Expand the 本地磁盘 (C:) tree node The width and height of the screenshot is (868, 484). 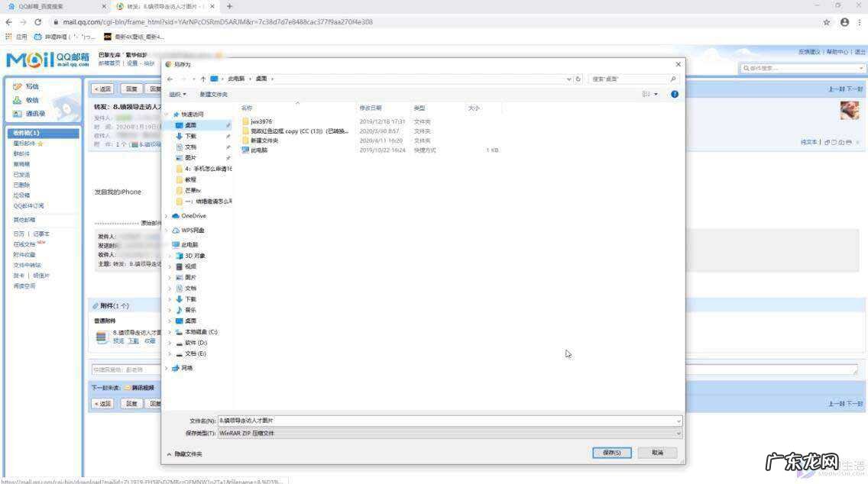coord(170,332)
